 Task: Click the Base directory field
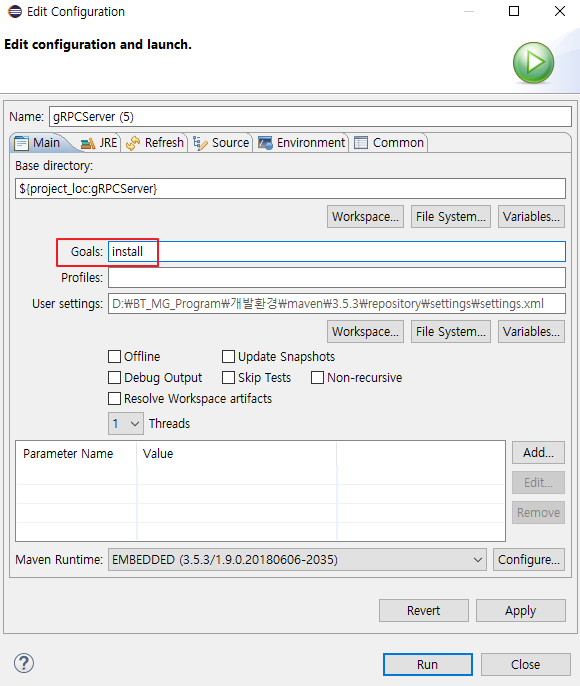(x=290, y=189)
